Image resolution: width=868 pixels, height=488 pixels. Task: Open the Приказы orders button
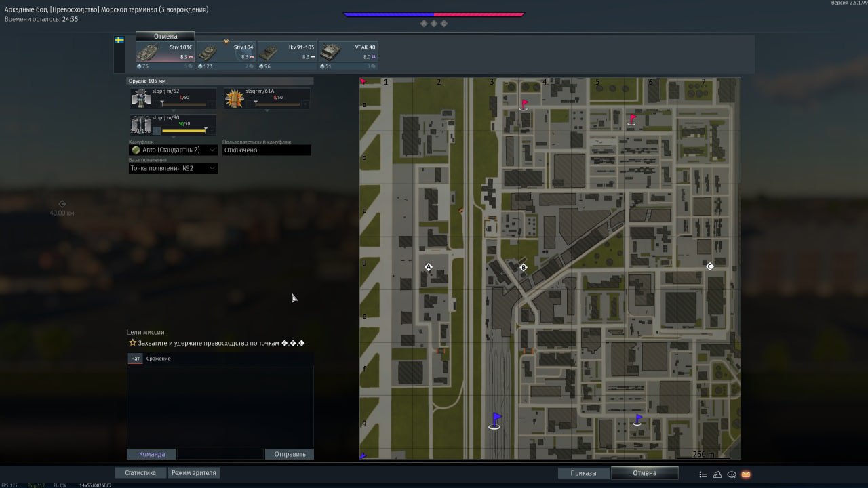[583, 473]
